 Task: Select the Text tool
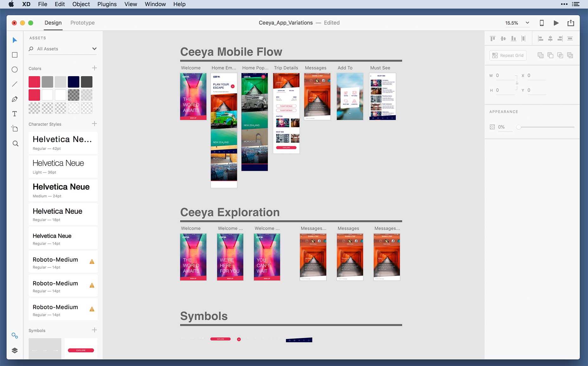(x=15, y=114)
